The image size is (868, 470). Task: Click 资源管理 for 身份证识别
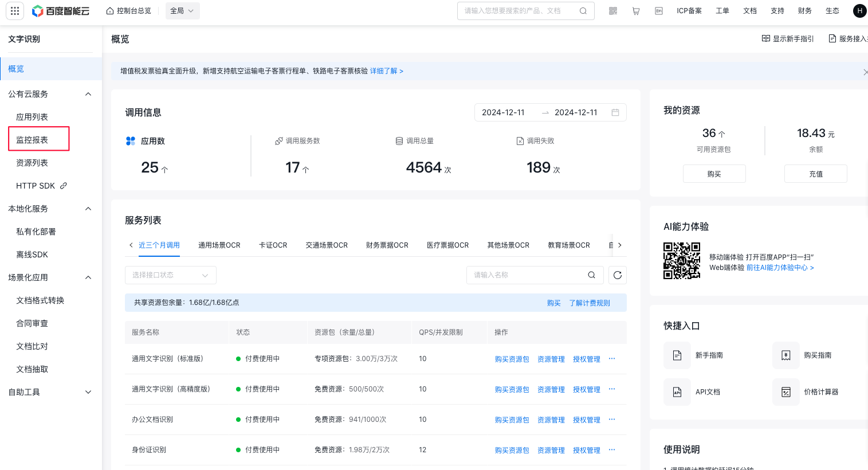click(551, 451)
